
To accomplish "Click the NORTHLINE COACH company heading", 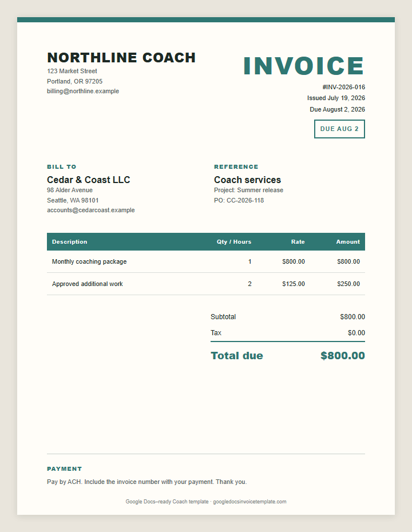I will click(121, 58).
